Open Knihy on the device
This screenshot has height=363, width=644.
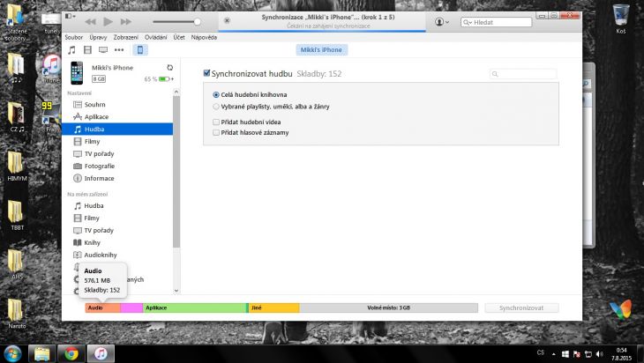pyautogui.click(x=92, y=243)
